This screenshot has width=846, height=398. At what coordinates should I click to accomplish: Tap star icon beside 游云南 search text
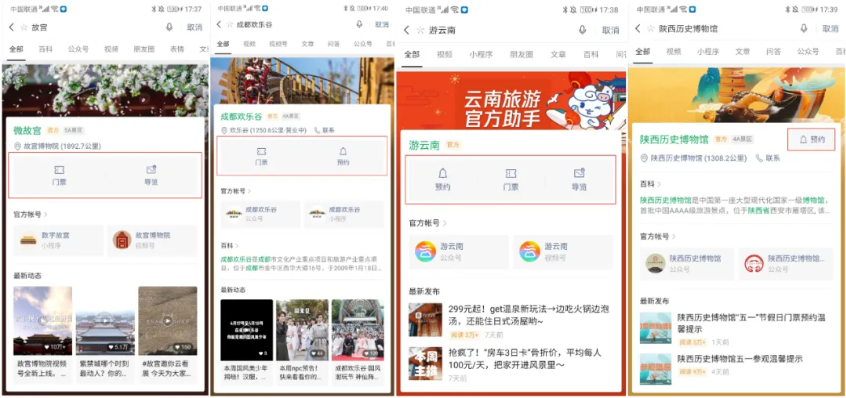point(420,30)
